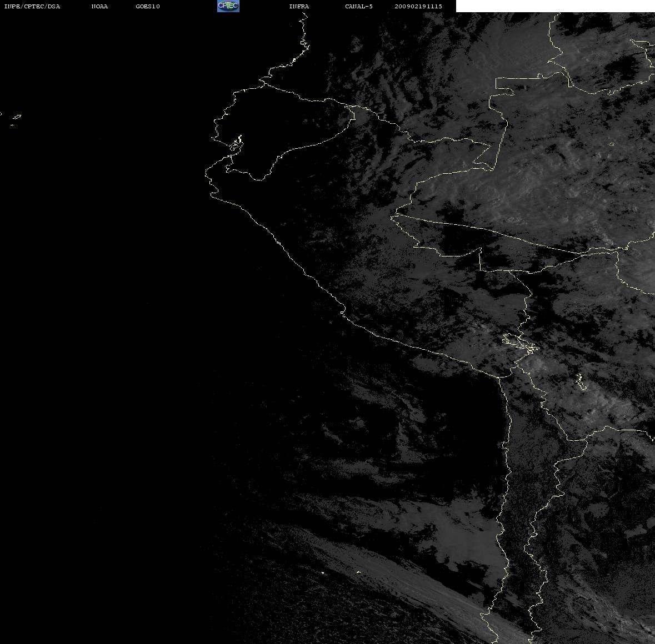Click the CPTEC logo in the header

(228, 6)
